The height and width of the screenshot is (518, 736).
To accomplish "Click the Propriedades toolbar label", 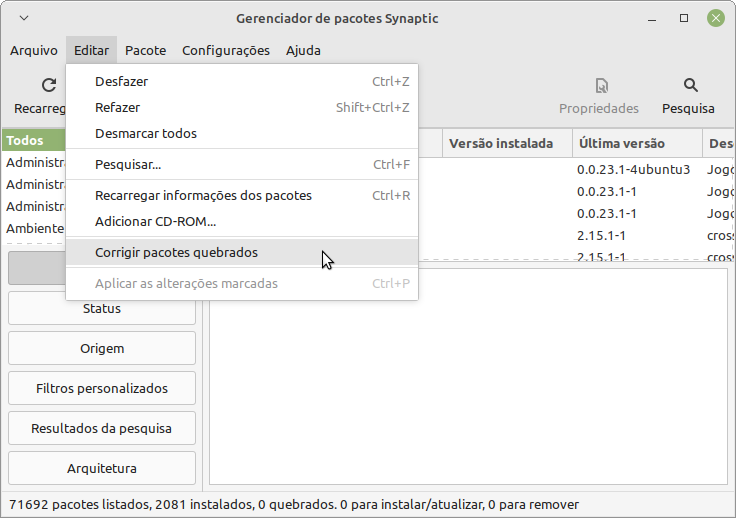I will coord(598,108).
